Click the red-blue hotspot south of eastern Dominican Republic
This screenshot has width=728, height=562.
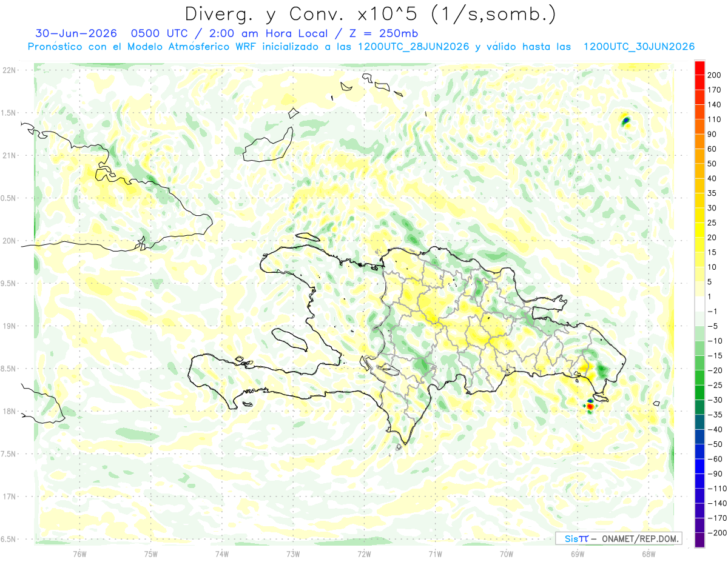[590, 406]
